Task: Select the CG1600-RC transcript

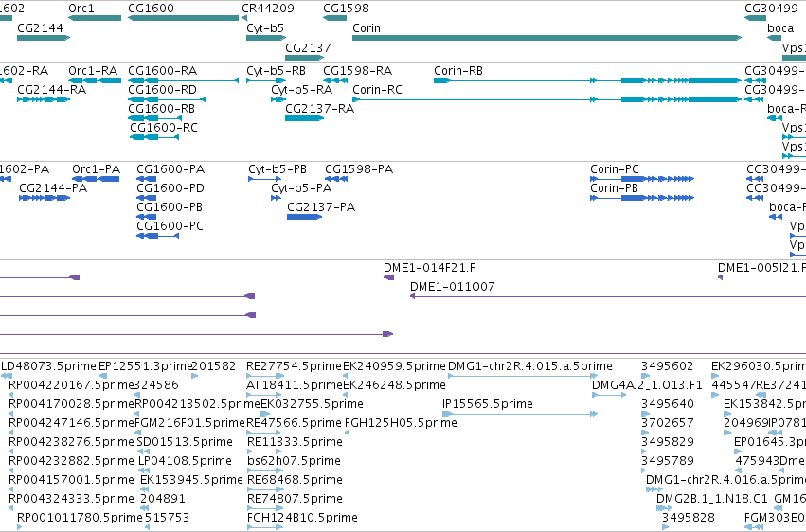Action: tap(154, 137)
